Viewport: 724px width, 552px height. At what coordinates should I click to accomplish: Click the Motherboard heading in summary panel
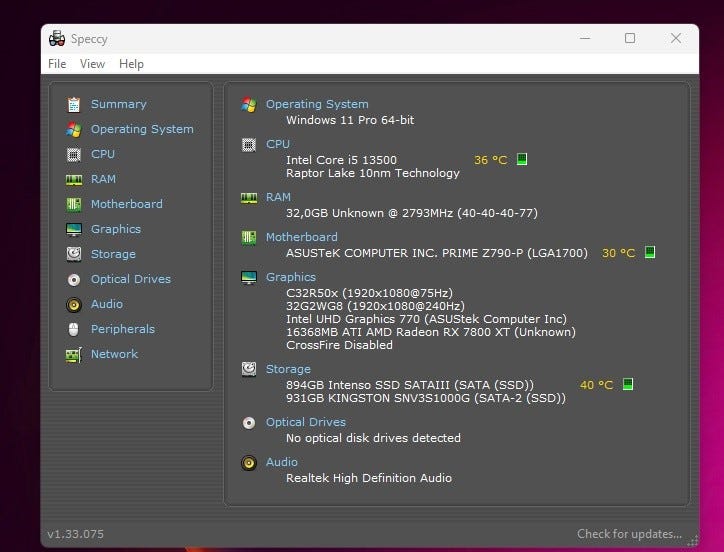(301, 237)
